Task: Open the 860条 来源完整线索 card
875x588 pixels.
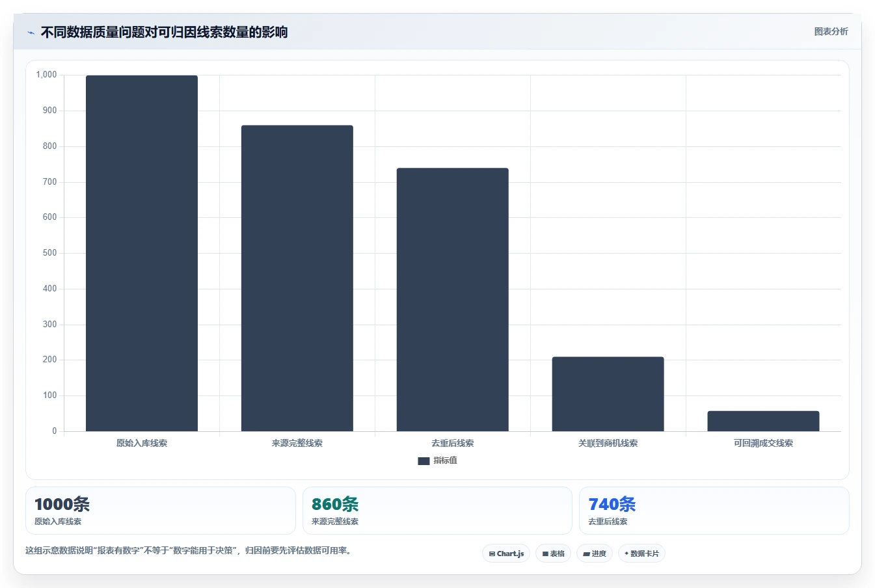Action: point(437,511)
